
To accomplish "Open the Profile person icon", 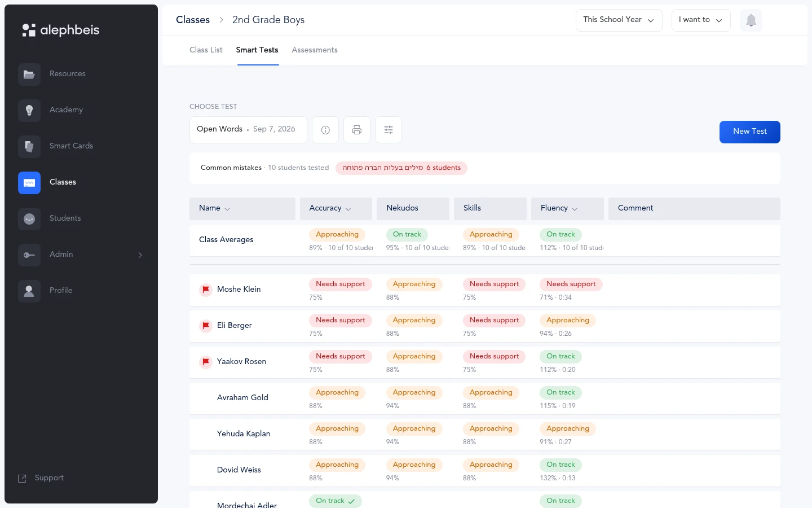I will pos(29,291).
